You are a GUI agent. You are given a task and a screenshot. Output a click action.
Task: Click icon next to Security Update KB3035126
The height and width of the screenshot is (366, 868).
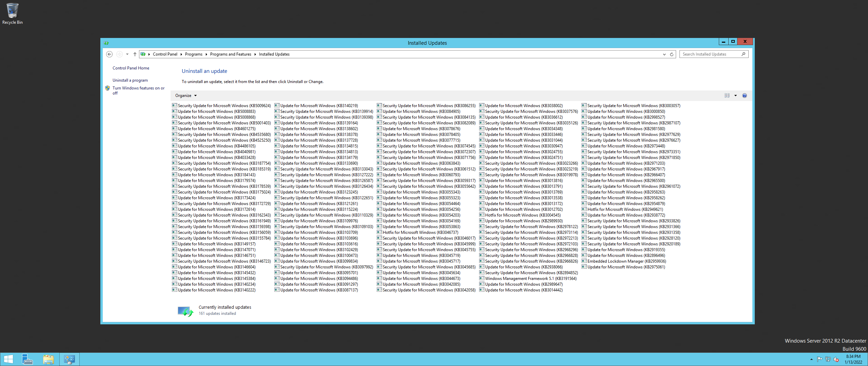481,123
